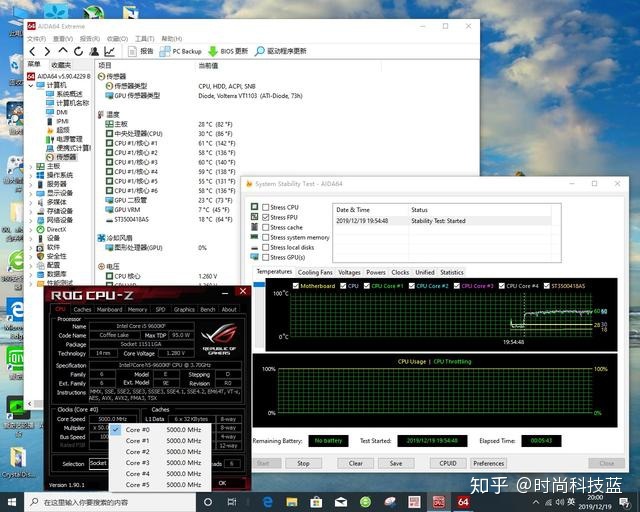
Task: Click the Clear button in stability test
Action: click(x=356, y=463)
